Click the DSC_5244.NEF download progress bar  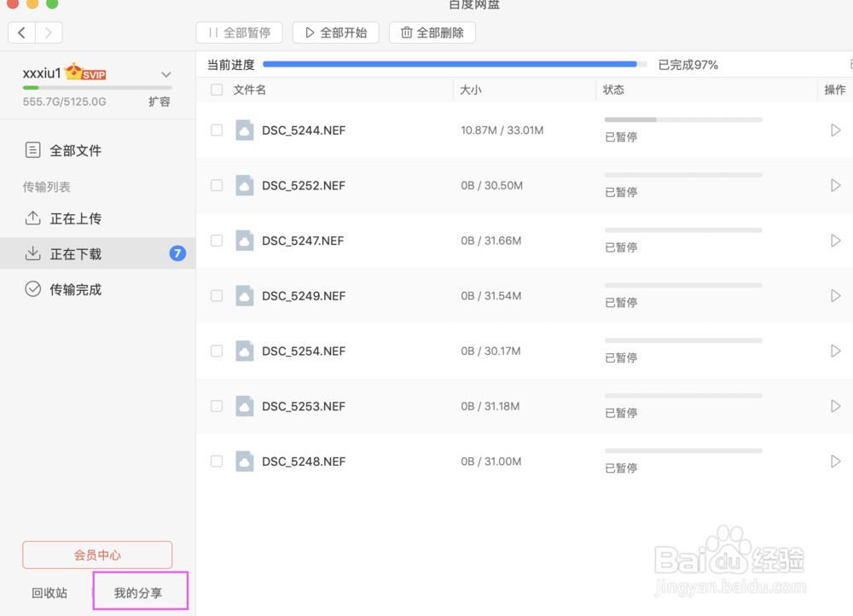point(683,119)
